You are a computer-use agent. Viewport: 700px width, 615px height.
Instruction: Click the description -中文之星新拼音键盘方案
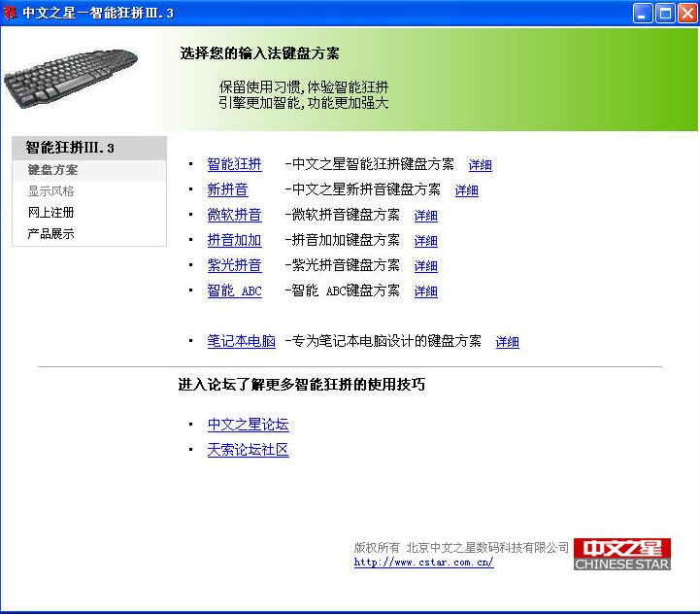point(362,189)
